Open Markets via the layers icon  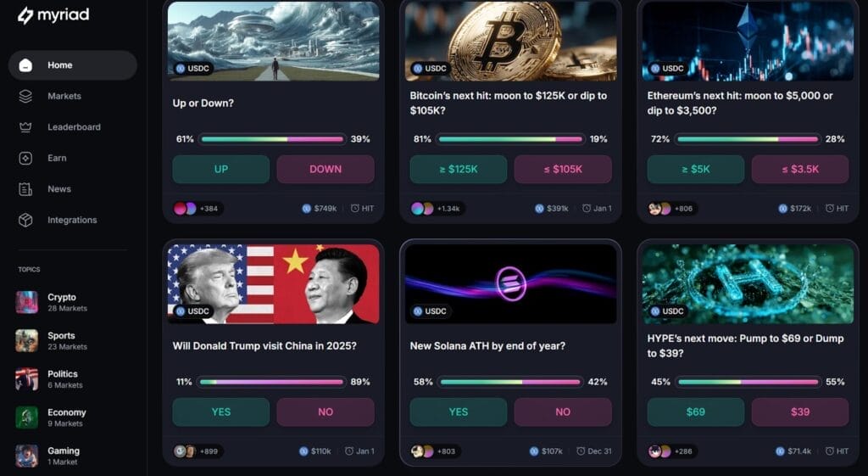25,96
